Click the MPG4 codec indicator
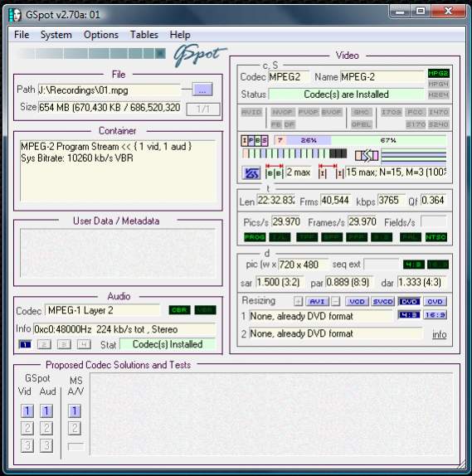 (x=438, y=84)
